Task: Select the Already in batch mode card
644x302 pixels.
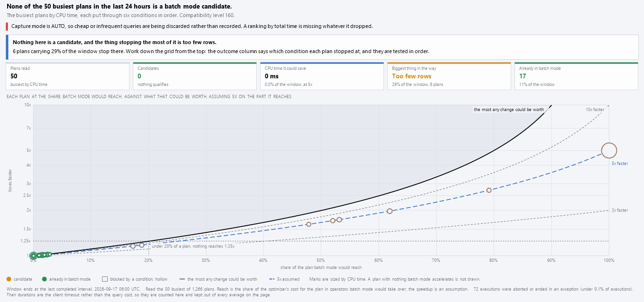Action: point(577,76)
